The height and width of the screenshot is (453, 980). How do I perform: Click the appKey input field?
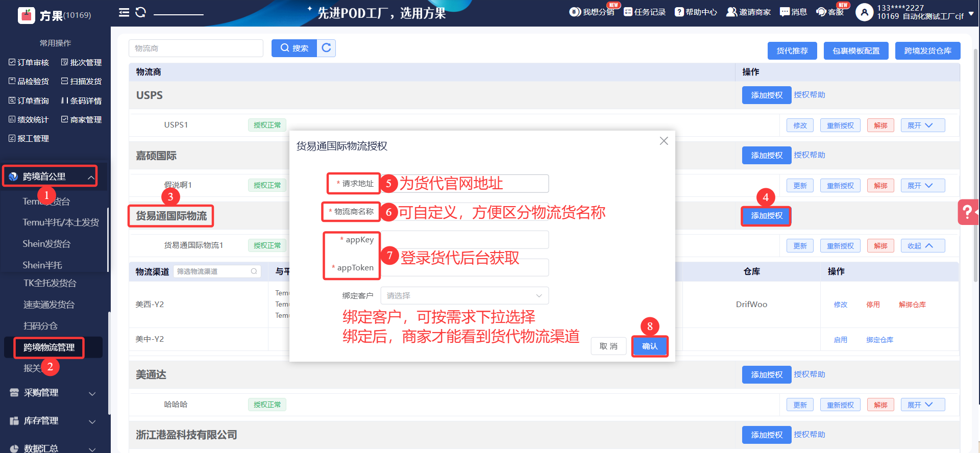(x=464, y=240)
